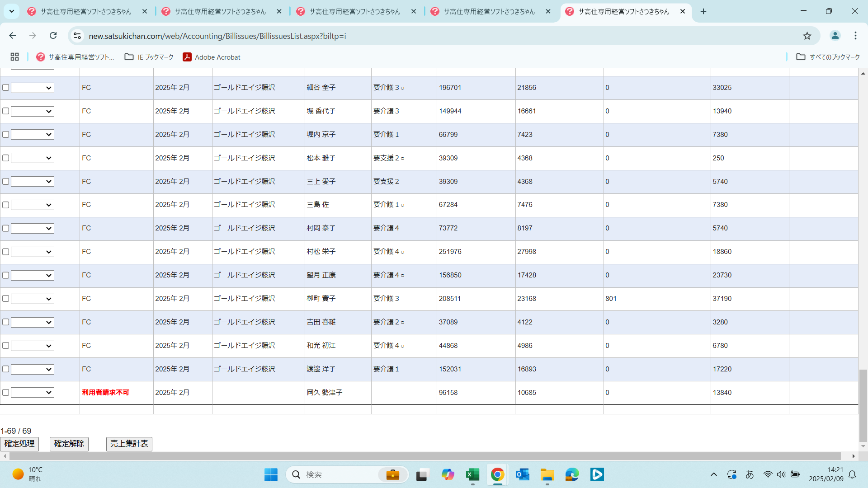Open Excel from the taskbar

(472, 474)
